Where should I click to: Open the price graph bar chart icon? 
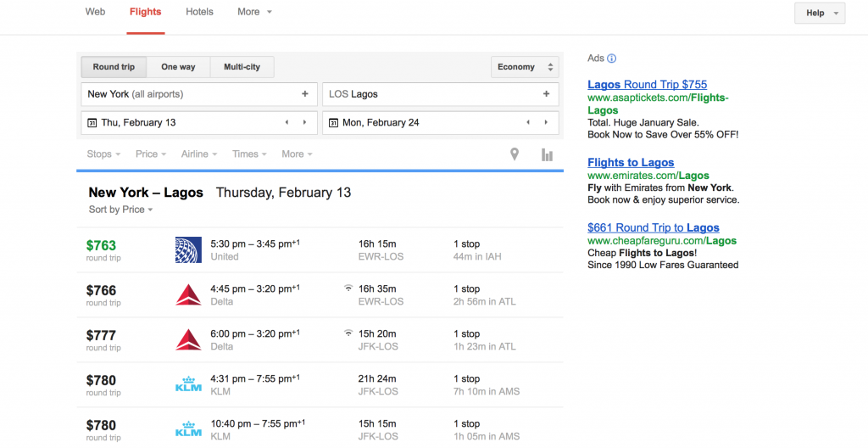547,154
